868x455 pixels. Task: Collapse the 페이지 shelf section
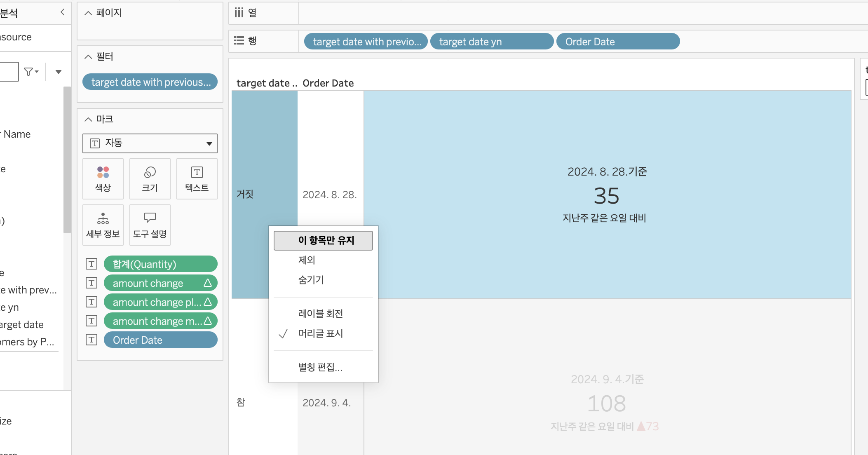click(x=88, y=13)
